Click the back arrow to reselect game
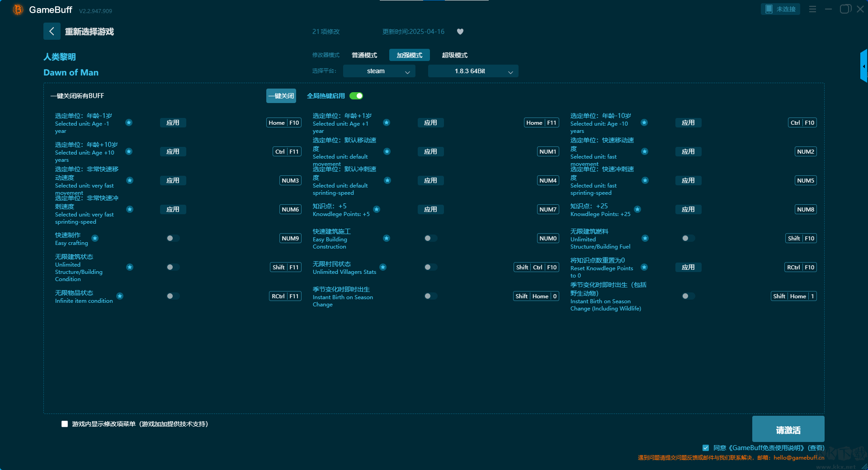Image resolution: width=868 pixels, height=470 pixels. [52, 31]
